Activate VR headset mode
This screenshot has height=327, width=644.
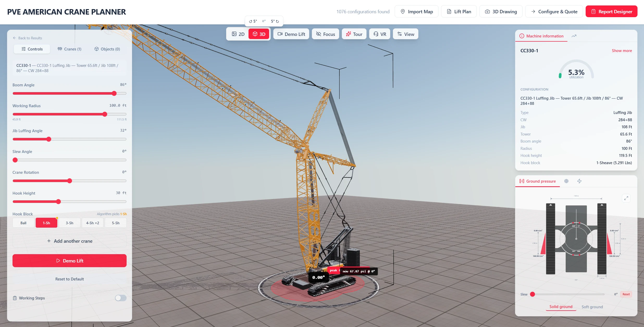pos(380,34)
